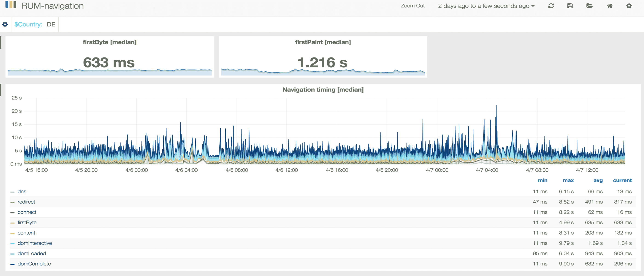Toggle dns series visibility in legend
Image resolution: width=644 pixels, height=276 pixels.
pyautogui.click(x=22, y=192)
